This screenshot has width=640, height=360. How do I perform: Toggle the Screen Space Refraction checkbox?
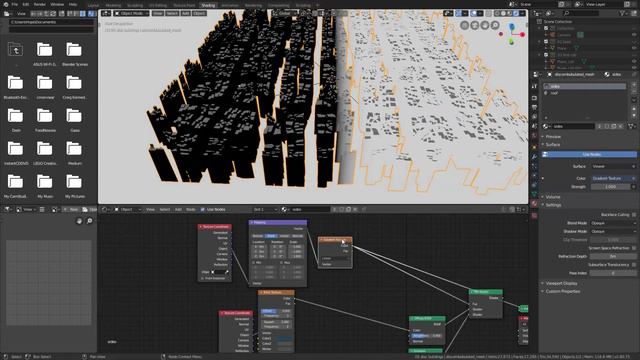pos(634,248)
